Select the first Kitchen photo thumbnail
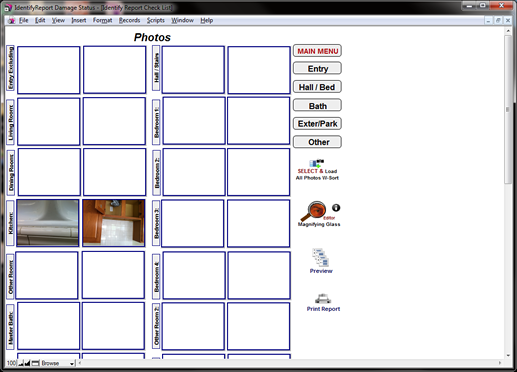Image resolution: width=517 pixels, height=372 pixels. click(48, 223)
